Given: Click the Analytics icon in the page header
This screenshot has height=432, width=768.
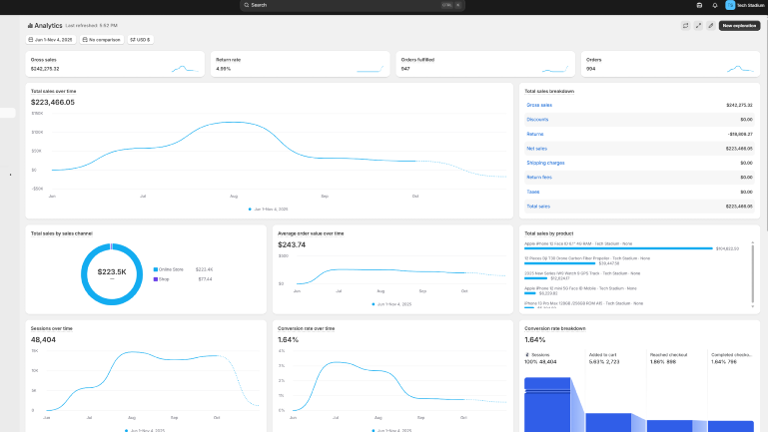Looking at the screenshot, I should (x=30, y=25).
